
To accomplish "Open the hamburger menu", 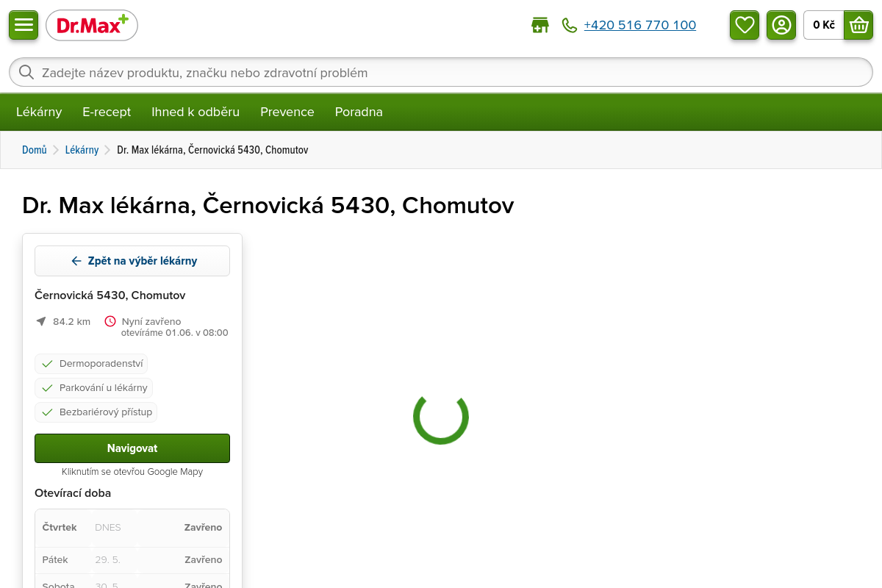I will 24,25.
